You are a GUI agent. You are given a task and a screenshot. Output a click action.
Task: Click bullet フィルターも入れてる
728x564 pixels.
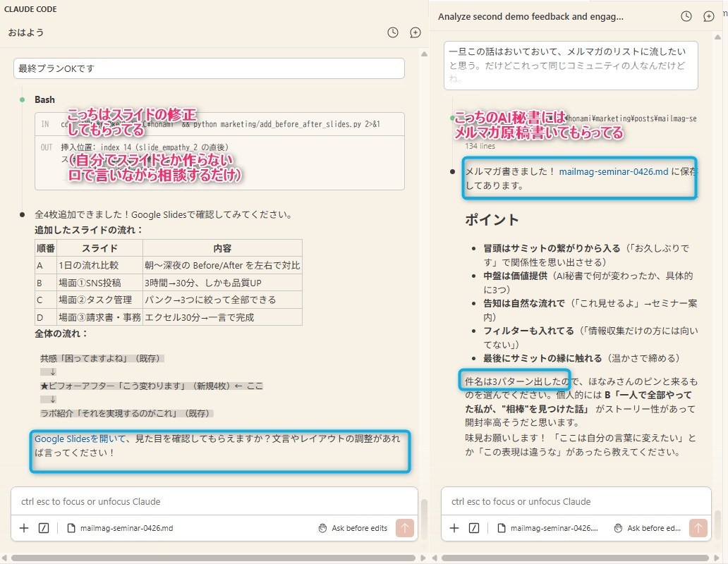[528, 331]
